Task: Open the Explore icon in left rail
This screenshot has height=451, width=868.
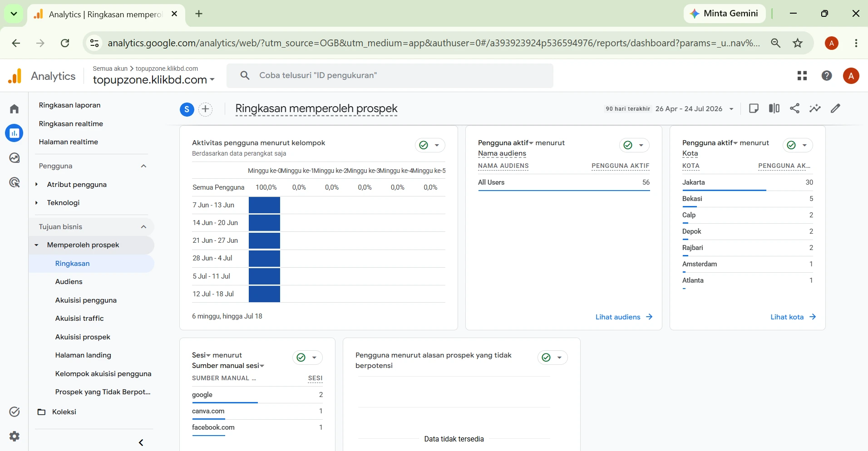Action: pos(14,158)
